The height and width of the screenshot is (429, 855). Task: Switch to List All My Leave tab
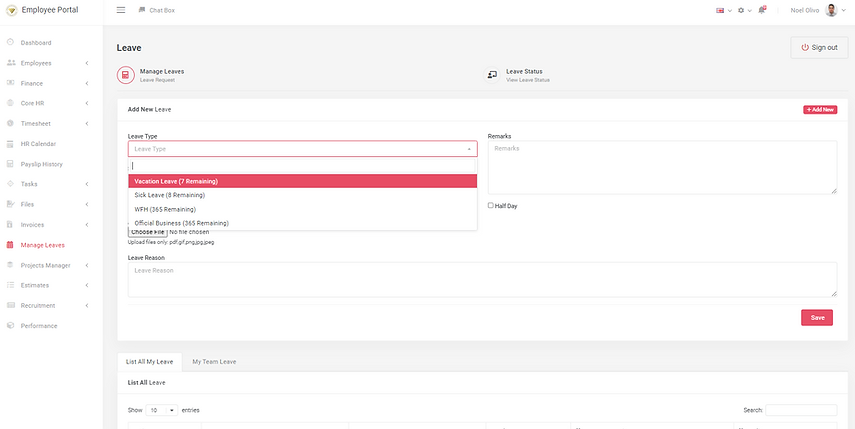click(x=149, y=362)
